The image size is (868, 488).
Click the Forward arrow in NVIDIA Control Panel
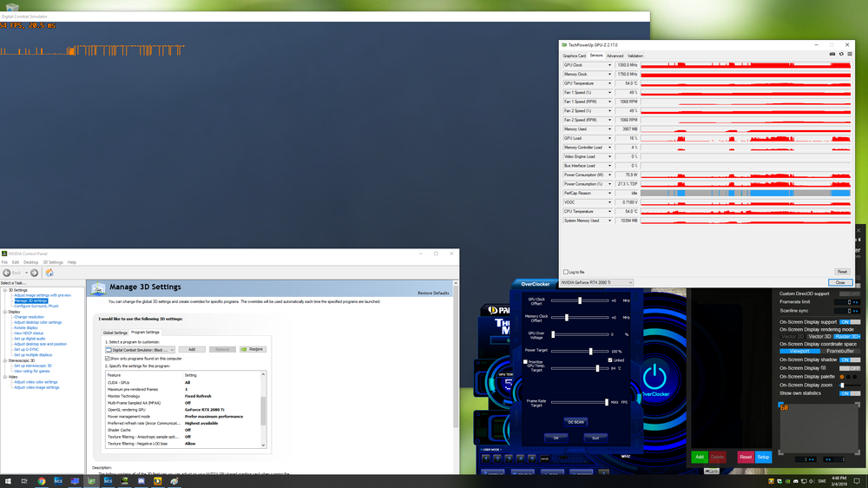pos(35,273)
